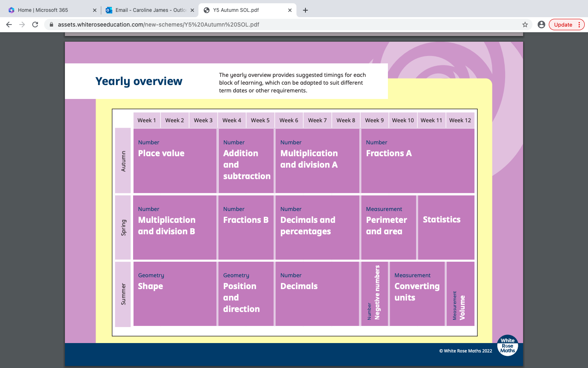
Task: Close the Y5 Autumn SOL.pdf tab
Action: pos(290,10)
